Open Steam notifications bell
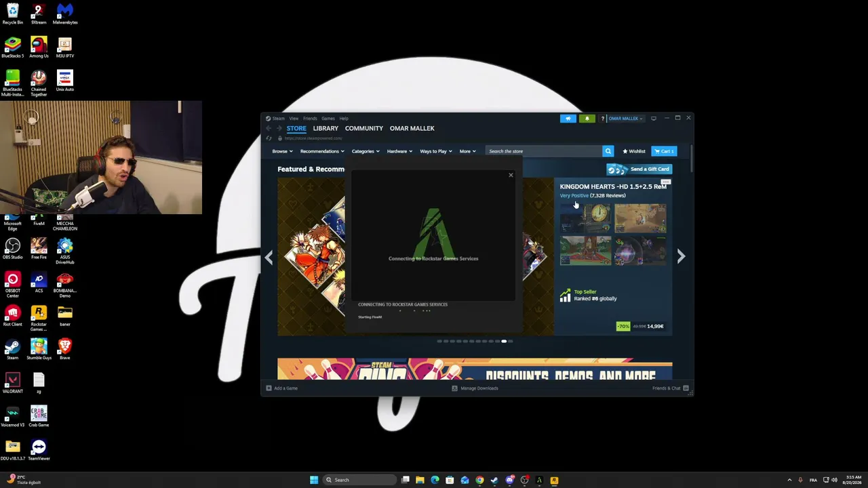 (x=587, y=119)
